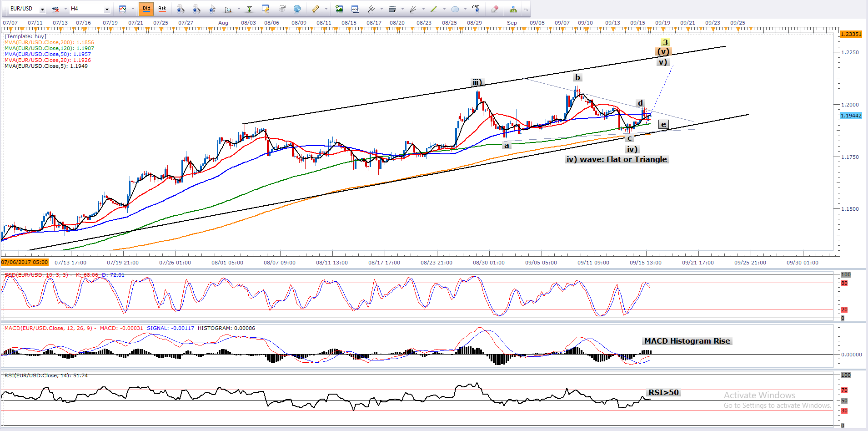868x431 pixels.
Task: Click the orange 07/06/2017 05:00 date marker
Action: (25, 262)
